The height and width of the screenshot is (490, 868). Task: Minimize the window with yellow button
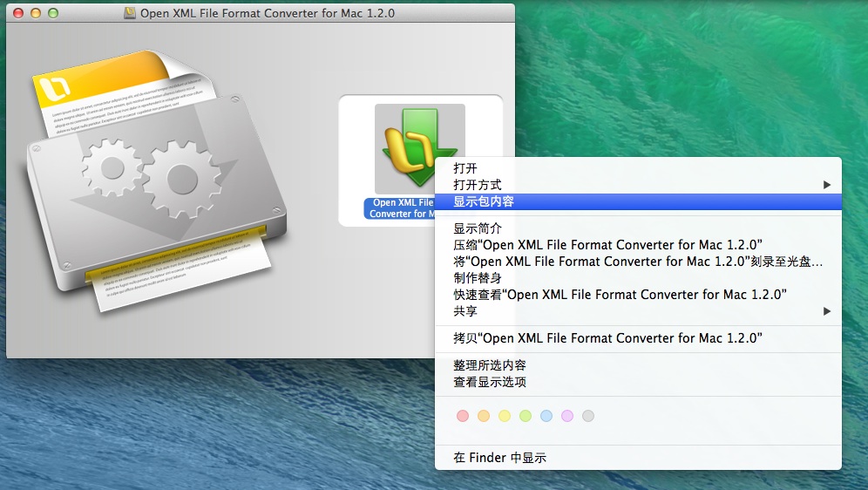(x=36, y=13)
